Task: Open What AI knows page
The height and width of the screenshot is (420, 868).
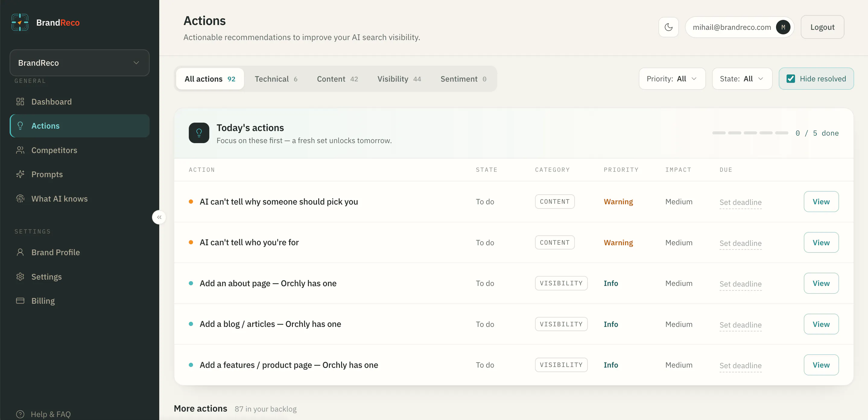Action: pyautogui.click(x=80, y=199)
